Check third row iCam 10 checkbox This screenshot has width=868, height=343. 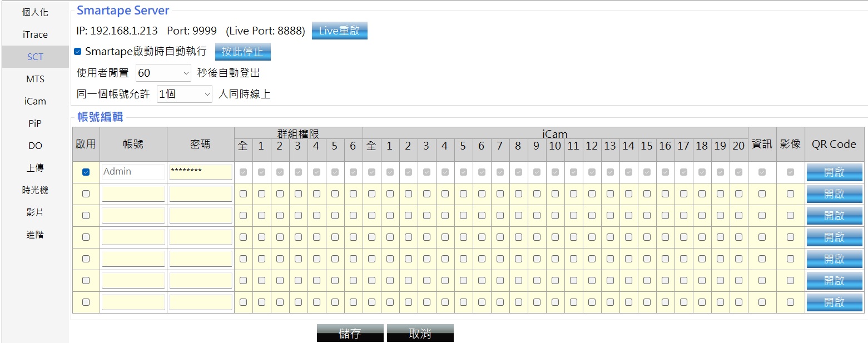[555, 216]
